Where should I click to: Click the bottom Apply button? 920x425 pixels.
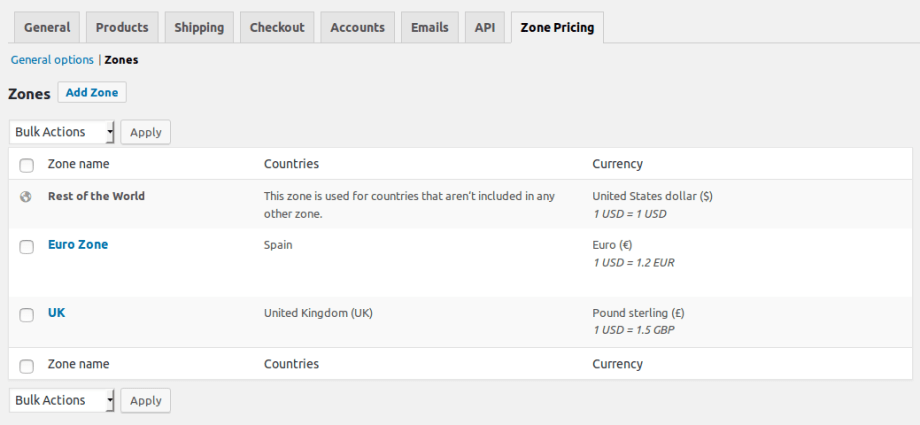(146, 400)
